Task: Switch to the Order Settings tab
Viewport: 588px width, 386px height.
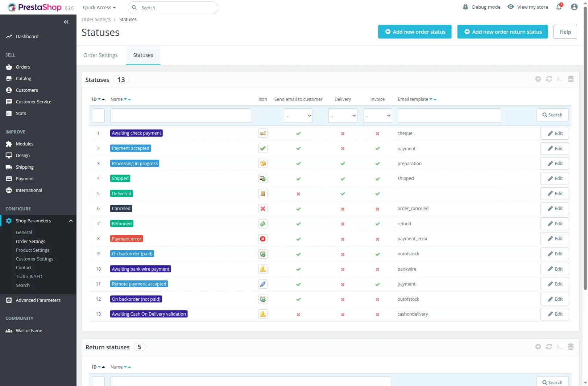Action: pos(100,55)
